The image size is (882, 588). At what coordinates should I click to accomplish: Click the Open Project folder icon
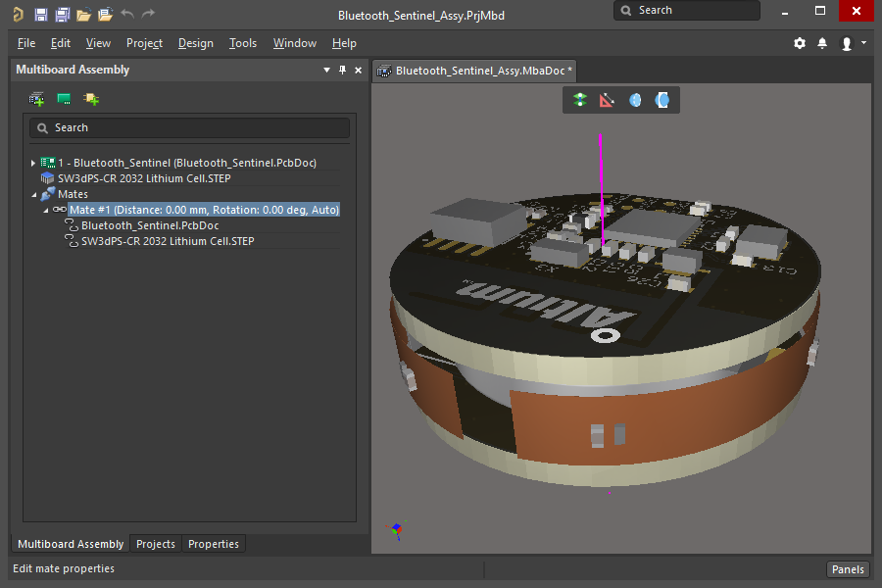105,15
